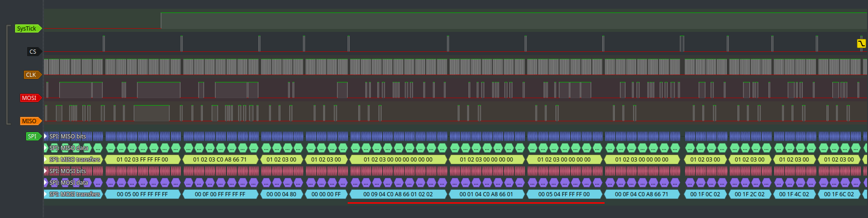
Task: Expand the SPI: MISO transfers row
Action: (x=45, y=160)
